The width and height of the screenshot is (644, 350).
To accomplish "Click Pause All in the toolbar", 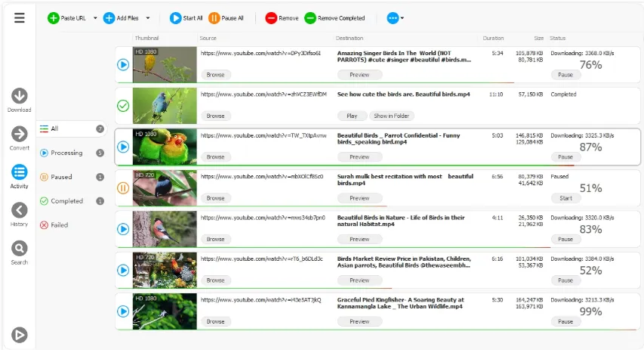I will (226, 18).
